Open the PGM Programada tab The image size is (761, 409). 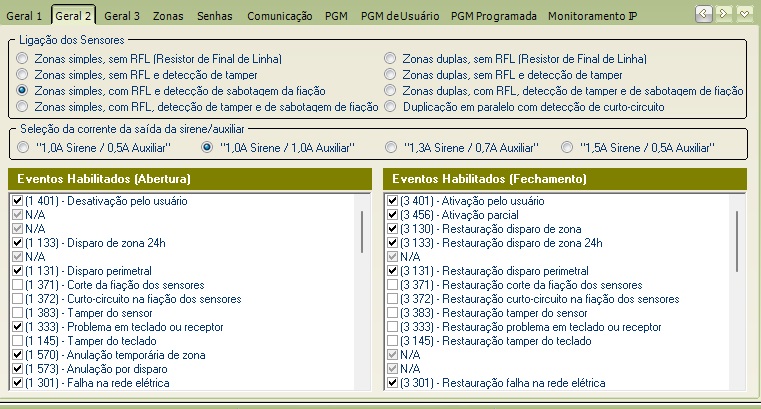click(494, 16)
